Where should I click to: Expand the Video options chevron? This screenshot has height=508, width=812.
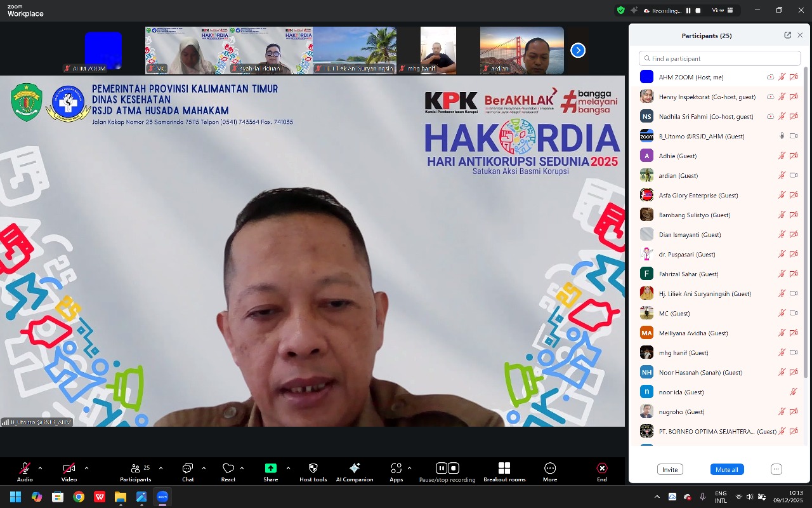(x=86, y=468)
